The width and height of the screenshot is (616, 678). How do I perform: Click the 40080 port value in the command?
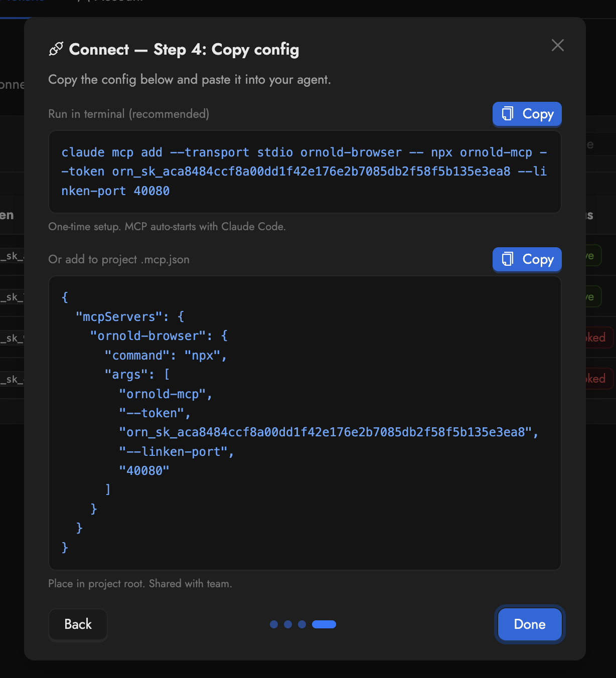pyautogui.click(x=152, y=191)
